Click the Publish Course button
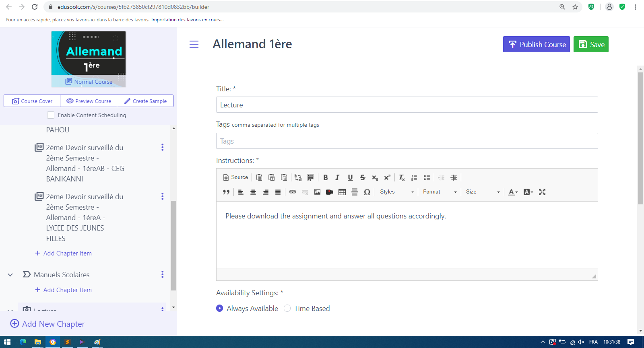644x348 pixels. click(x=536, y=44)
